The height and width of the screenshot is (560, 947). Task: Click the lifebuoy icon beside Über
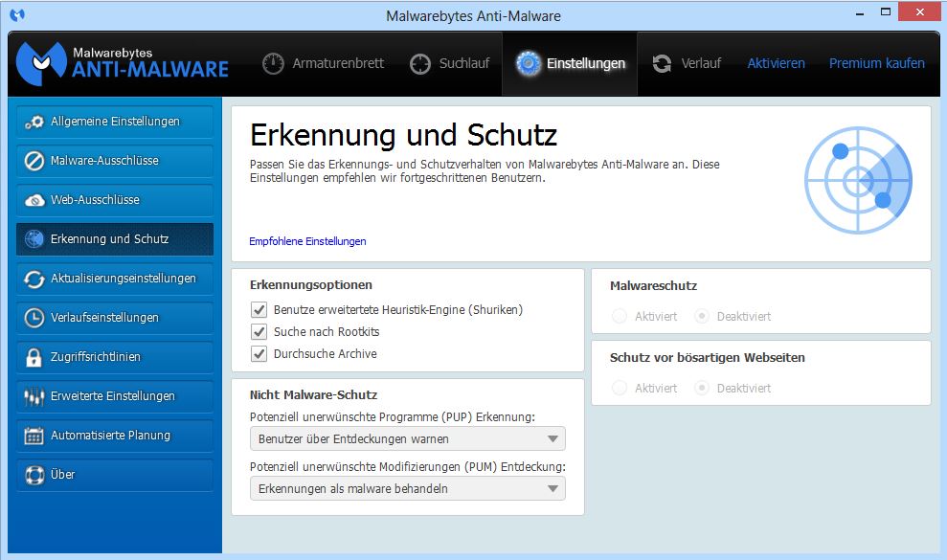[x=34, y=475]
